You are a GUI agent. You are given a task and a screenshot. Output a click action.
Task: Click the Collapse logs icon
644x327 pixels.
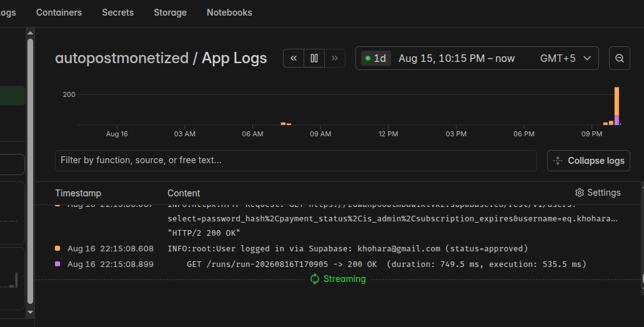tap(558, 161)
